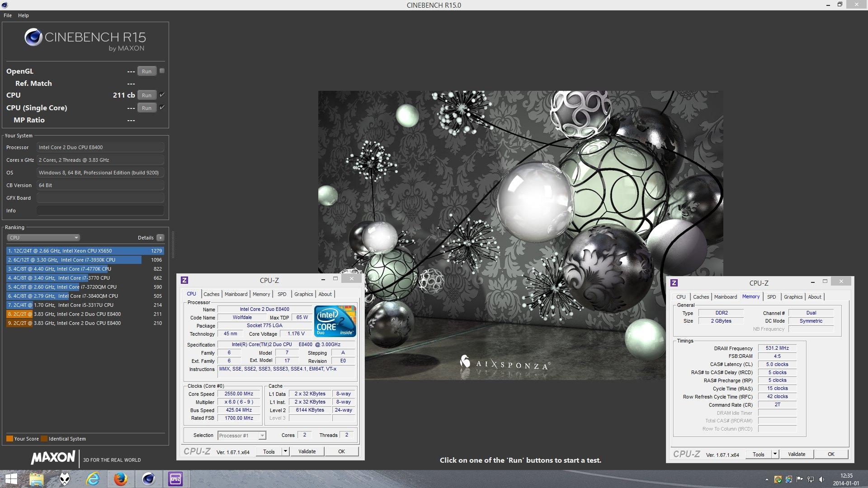Click OK in Memory CPU-Z window

[x=831, y=454]
